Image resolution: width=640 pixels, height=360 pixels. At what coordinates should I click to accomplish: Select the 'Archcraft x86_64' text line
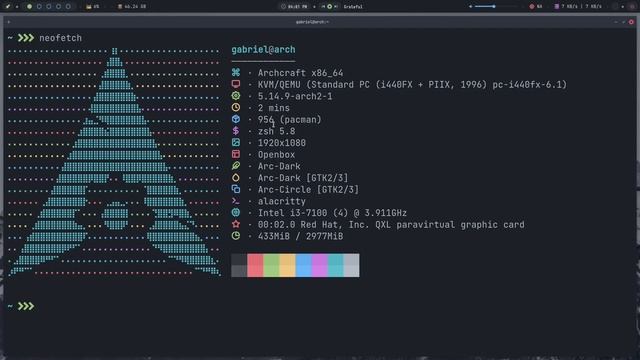[x=300, y=73]
